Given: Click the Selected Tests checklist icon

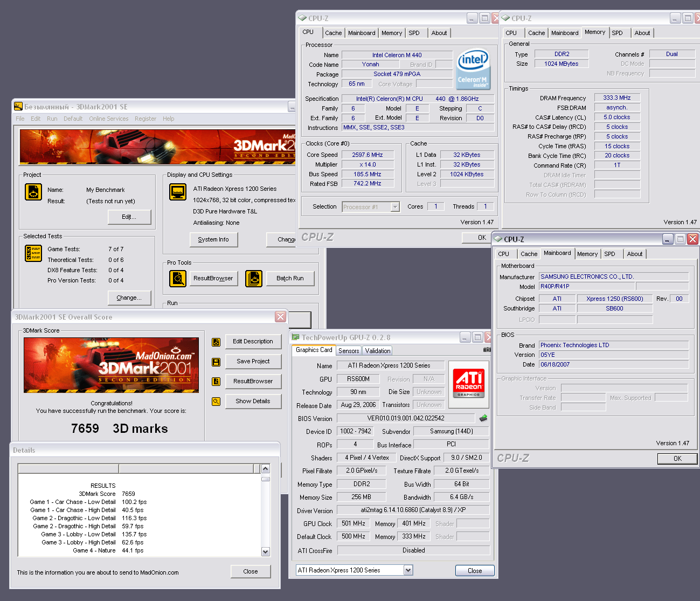Looking at the screenshot, I should (x=33, y=253).
